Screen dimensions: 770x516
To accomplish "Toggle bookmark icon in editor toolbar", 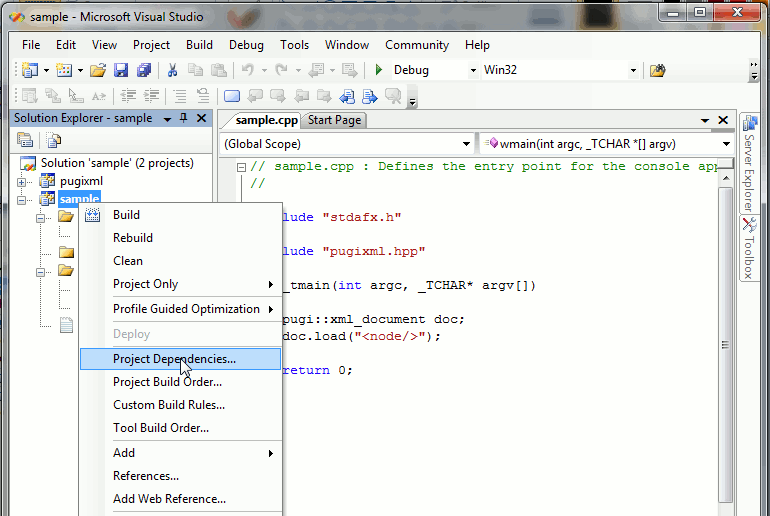I will click(x=232, y=96).
